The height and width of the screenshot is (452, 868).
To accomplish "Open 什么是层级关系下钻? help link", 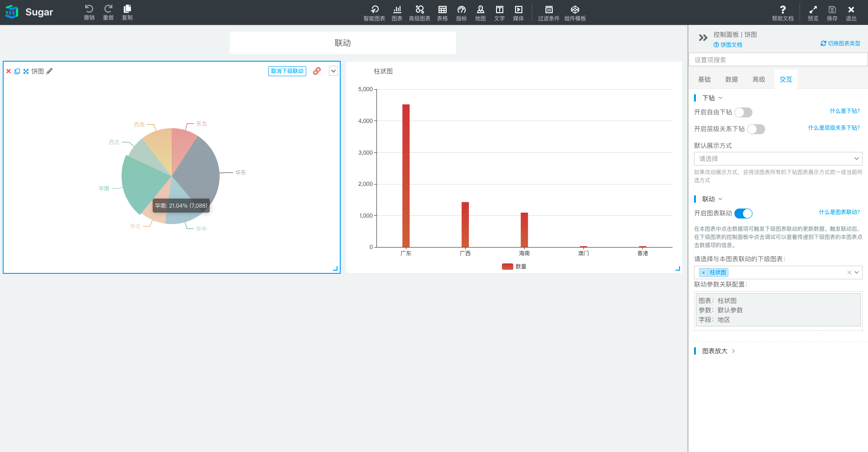I will 834,128.
